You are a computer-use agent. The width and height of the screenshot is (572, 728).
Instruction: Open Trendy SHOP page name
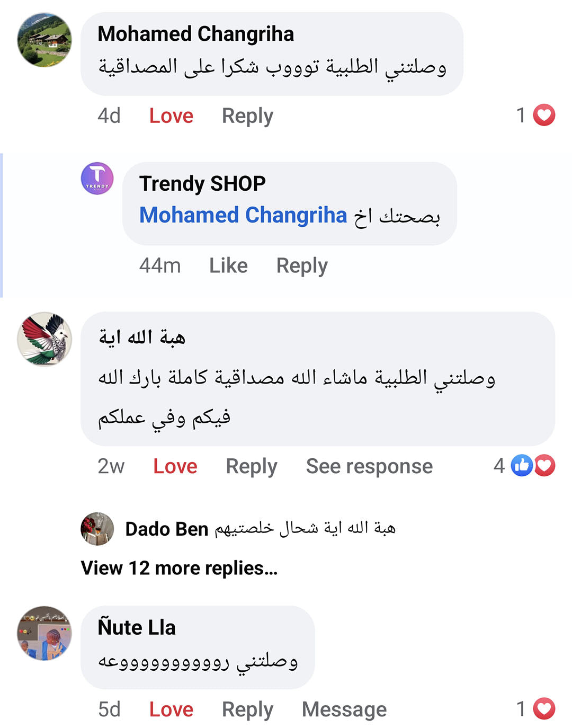202,184
